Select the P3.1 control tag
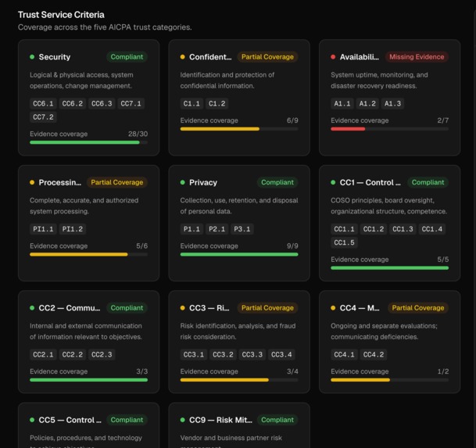This screenshot has width=476, height=448. pos(242,229)
